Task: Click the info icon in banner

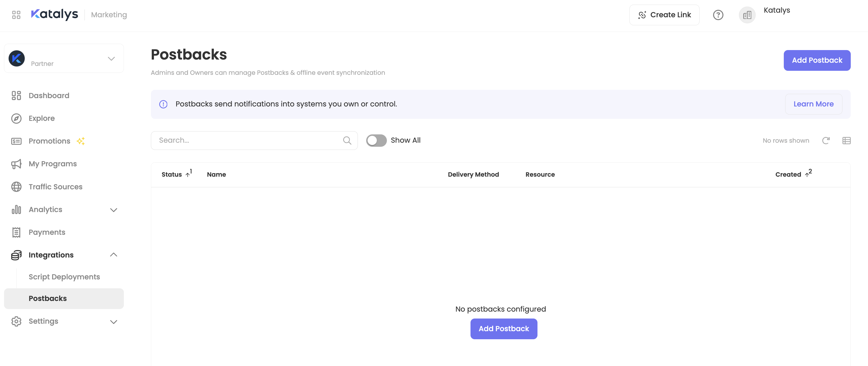Action: pos(164,104)
